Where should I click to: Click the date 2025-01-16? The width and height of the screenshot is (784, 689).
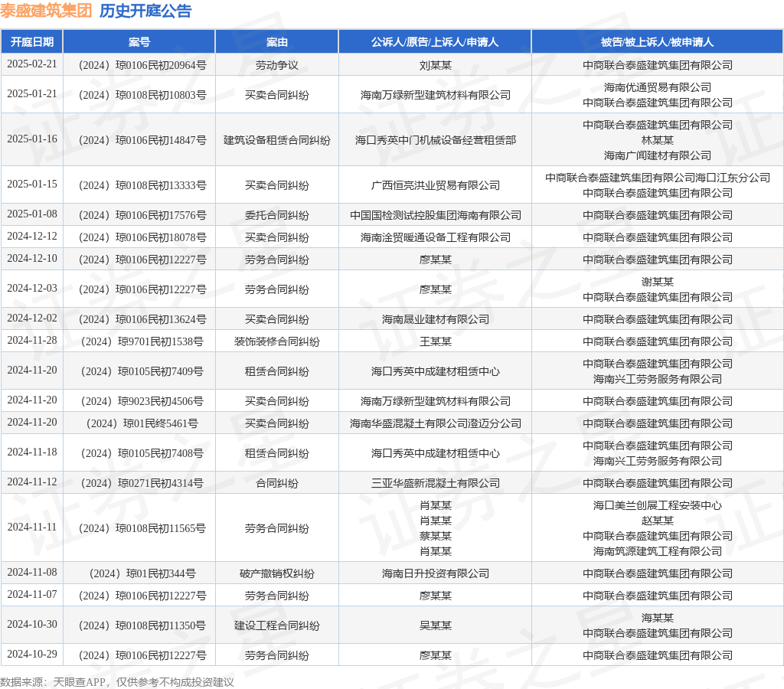coord(32,139)
